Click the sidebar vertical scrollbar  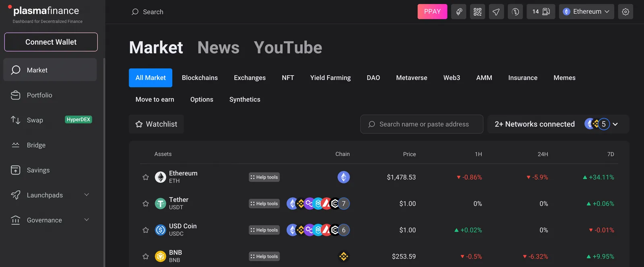[104, 162]
